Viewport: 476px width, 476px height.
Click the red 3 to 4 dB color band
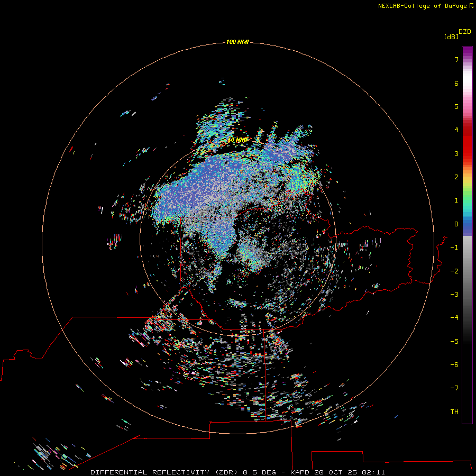(x=467, y=142)
